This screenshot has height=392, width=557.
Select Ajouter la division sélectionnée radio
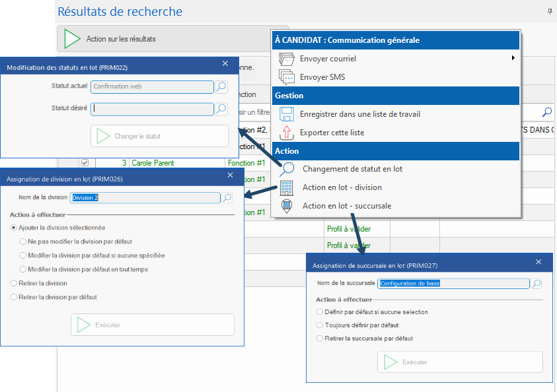pyautogui.click(x=14, y=228)
